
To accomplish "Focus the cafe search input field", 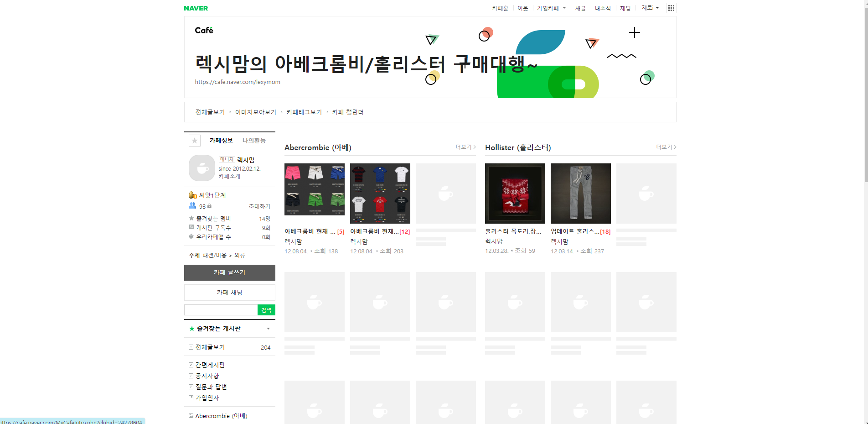I will (x=221, y=310).
